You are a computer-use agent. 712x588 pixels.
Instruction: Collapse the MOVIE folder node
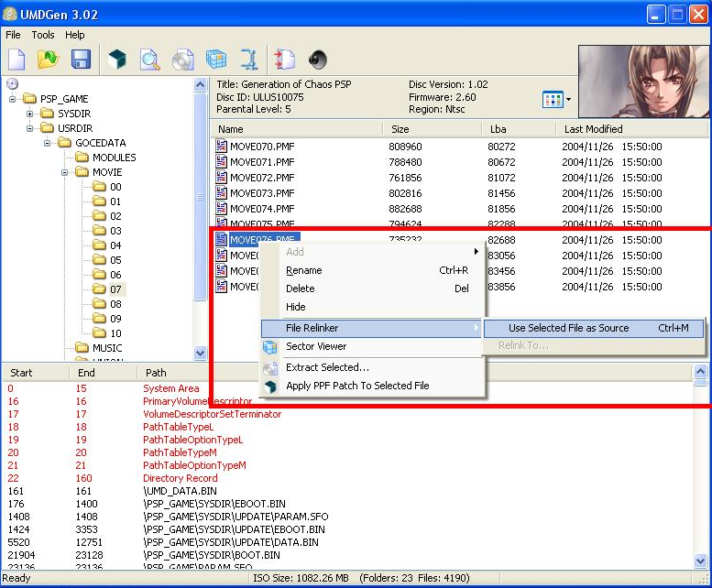[x=65, y=172]
